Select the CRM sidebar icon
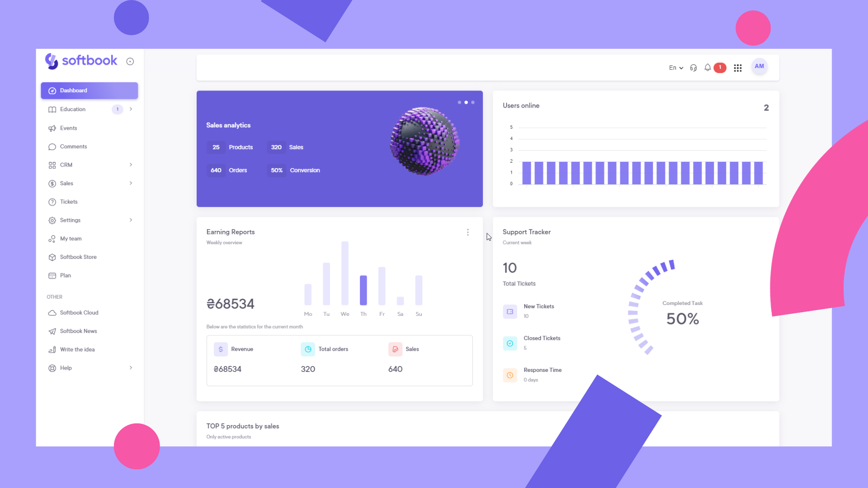 tap(52, 164)
